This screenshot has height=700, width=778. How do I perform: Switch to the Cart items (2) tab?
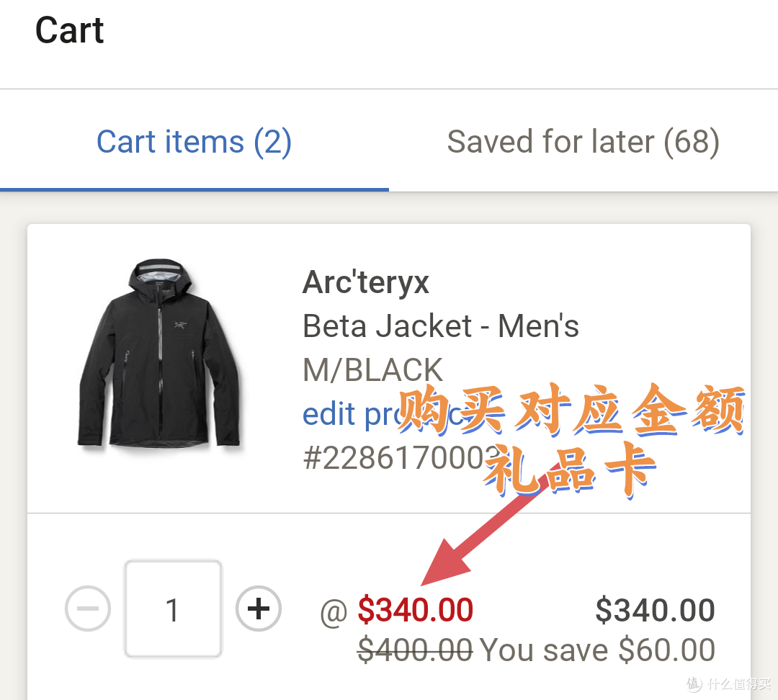coord(194,142)
